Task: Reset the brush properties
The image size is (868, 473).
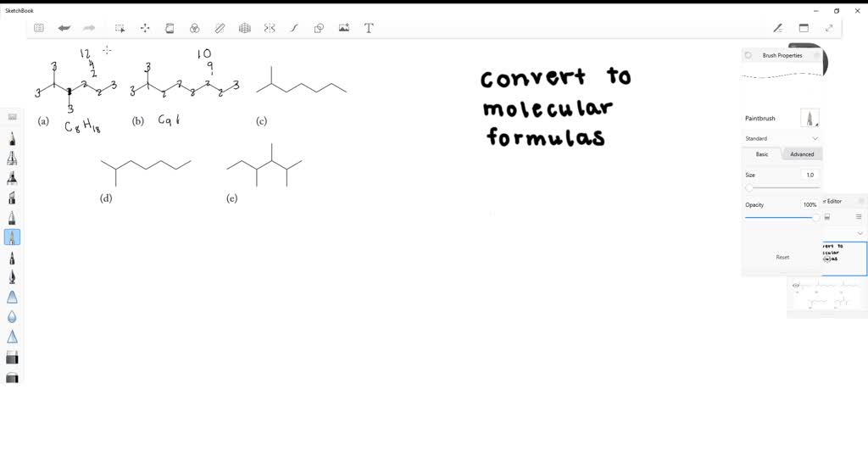Action: [782, 257]
